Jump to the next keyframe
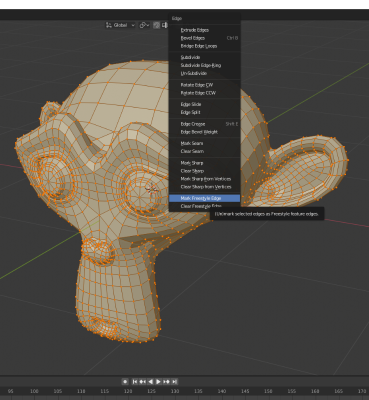369x400 pixels. click(166, 381)
